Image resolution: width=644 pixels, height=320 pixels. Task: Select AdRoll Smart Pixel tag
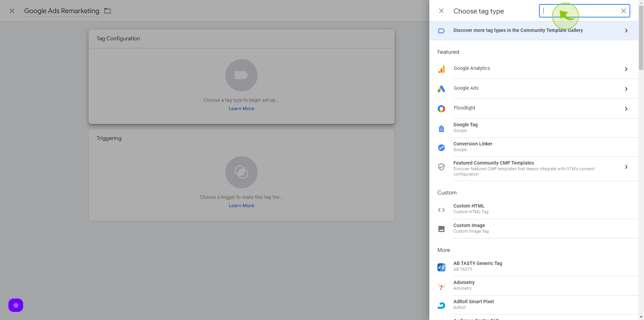click(x=534, y=305)
